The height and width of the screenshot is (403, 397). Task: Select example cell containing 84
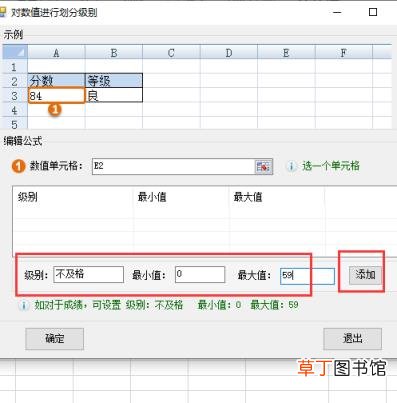56,96
